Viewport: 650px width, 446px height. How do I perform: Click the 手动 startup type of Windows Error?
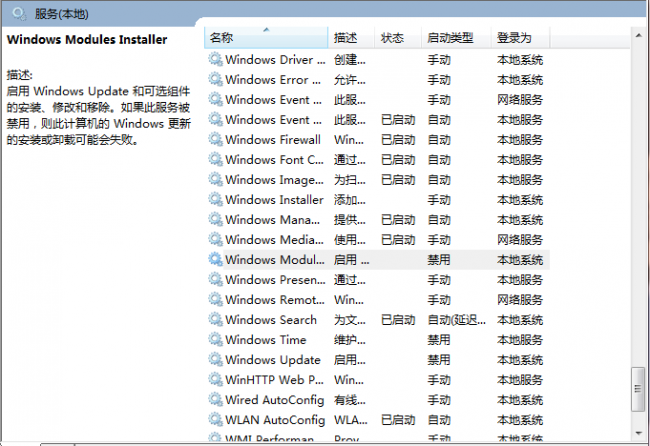[439, 80]
